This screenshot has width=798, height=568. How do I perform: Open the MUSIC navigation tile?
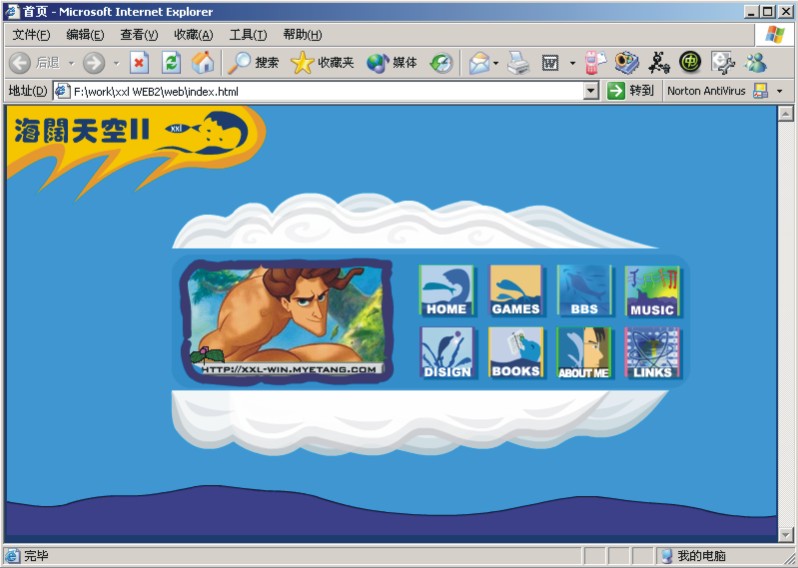652,291
